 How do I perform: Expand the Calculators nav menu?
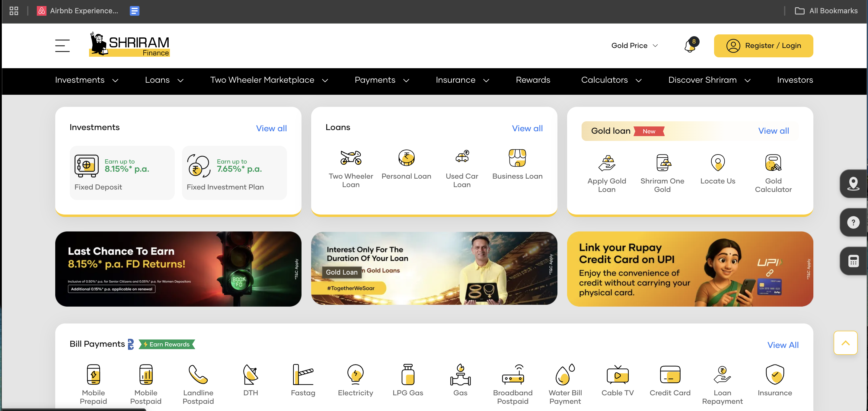[x=611, y=80]
